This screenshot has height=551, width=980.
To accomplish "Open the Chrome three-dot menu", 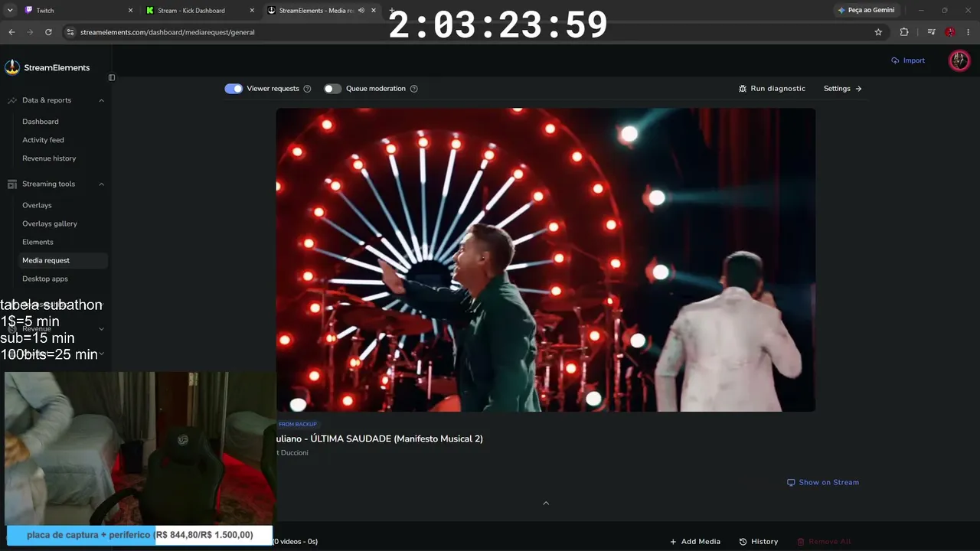I will (x=969, y=32).
